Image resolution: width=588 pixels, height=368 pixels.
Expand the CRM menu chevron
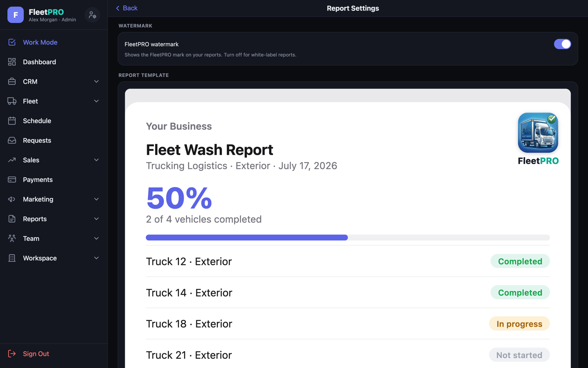[96, 81]
